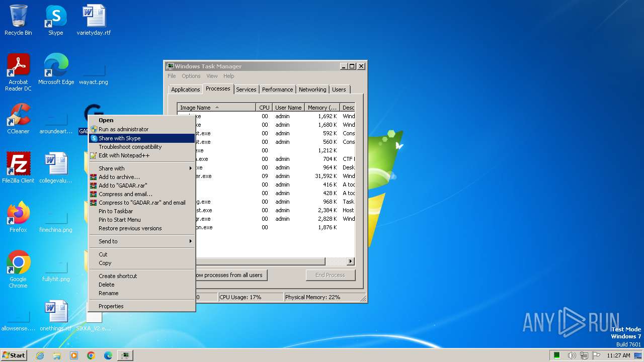Switch to the Networking tab
Image resolution: width=644 pixels, height=362 pixels.
312,89
